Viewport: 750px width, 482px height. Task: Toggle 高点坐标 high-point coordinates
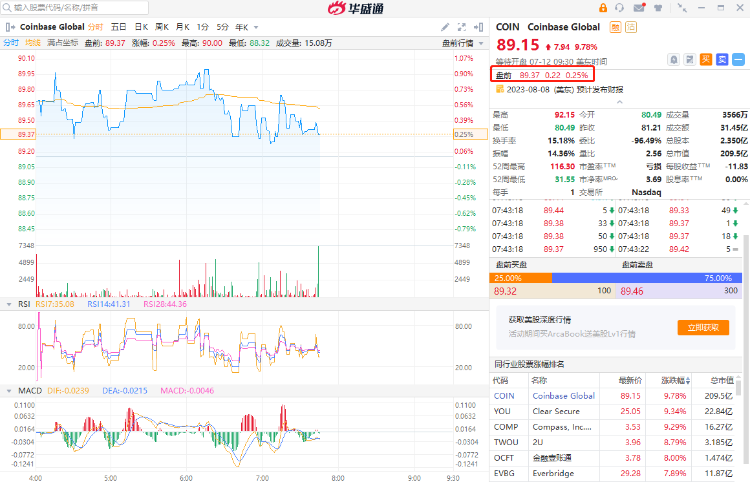pos(63,43)
